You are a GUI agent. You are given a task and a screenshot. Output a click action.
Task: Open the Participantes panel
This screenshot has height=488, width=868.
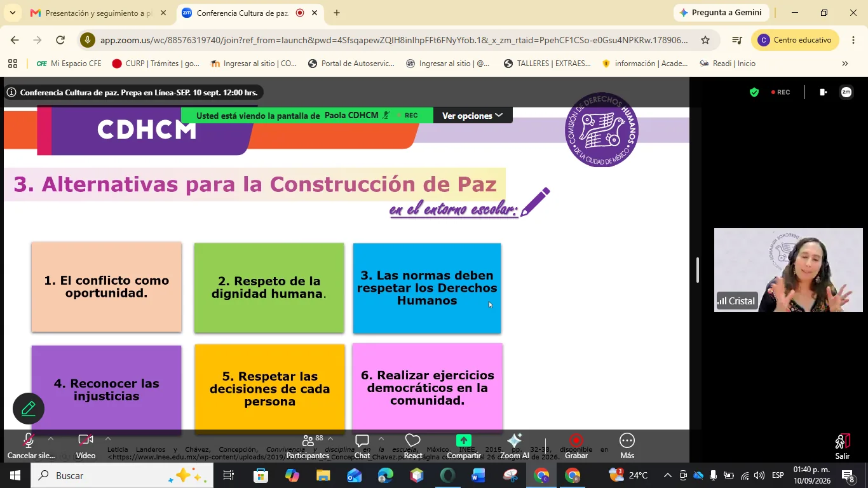[308, 447]
